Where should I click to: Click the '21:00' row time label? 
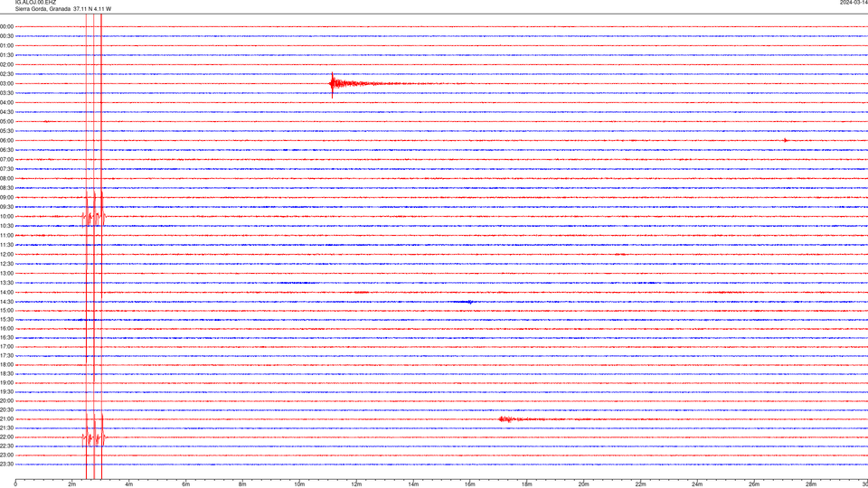click(x=6, y=419)
